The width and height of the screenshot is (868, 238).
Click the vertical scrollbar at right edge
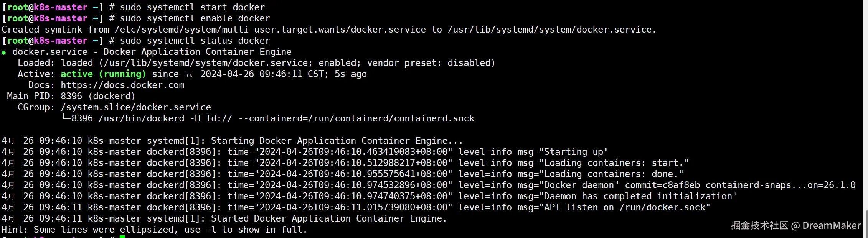coord(866,222)
